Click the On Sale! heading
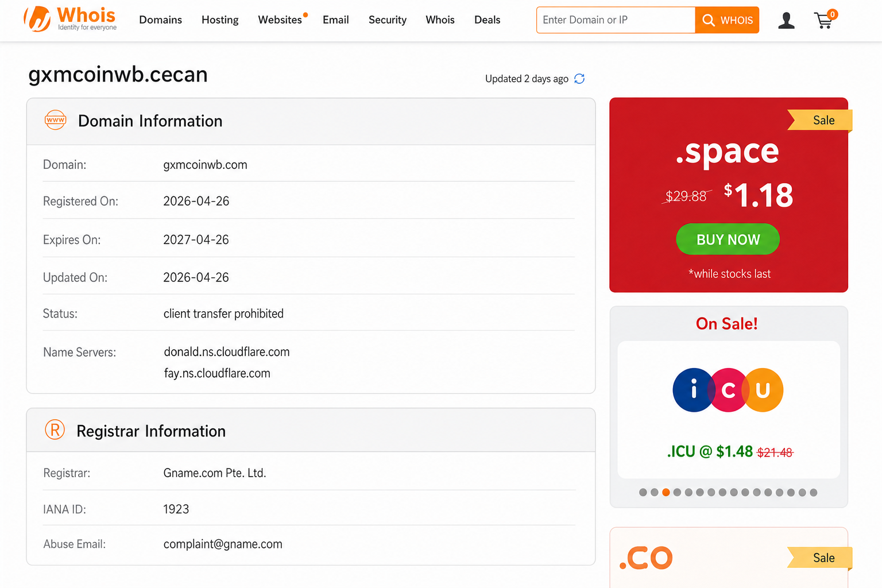 click(x=727, y=324)
